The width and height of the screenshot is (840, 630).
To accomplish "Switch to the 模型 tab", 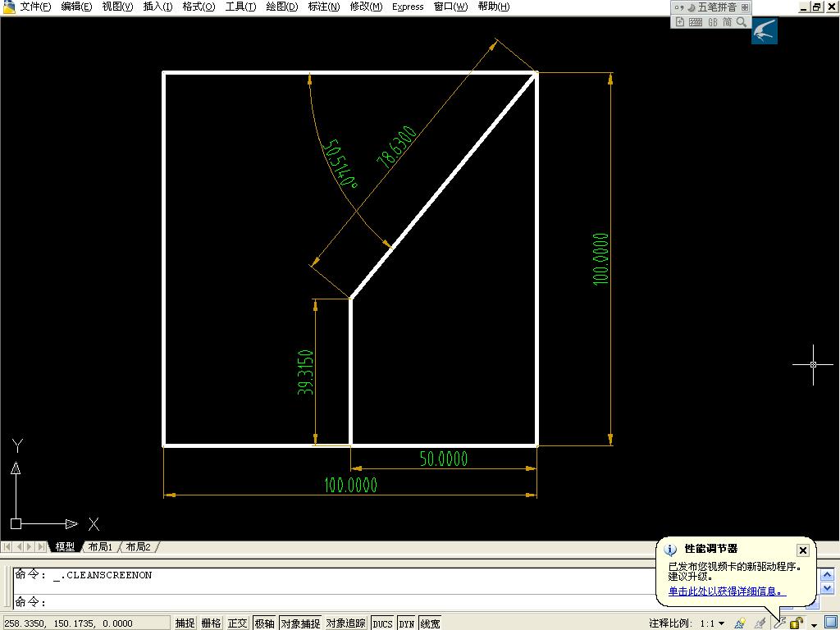I will (65, 546).
